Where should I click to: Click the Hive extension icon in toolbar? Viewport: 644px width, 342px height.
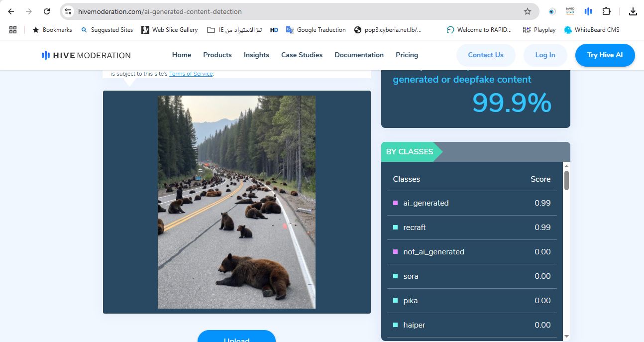pyautogui.click(x=588, y=11)
